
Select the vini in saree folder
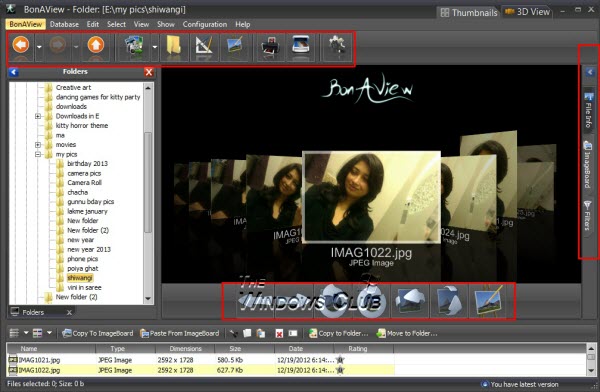click(x=84, y=287)
